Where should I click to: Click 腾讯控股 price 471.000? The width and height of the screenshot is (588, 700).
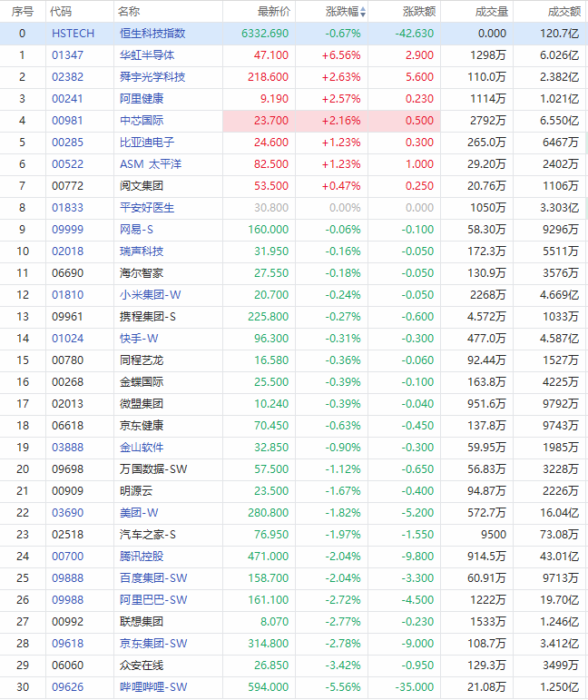[269, 557]
